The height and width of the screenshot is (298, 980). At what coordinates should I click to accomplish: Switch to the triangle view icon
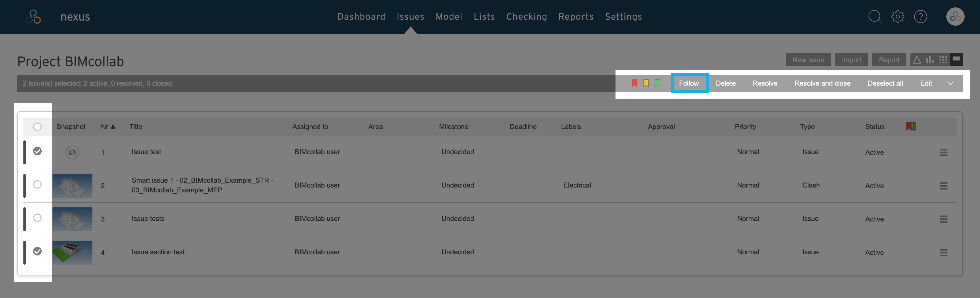[x=917, y=60]
